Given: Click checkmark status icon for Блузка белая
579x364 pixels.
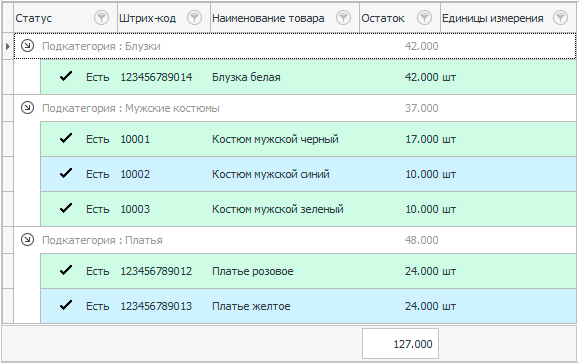Looking at the screenshot, I should coord(66,76).
